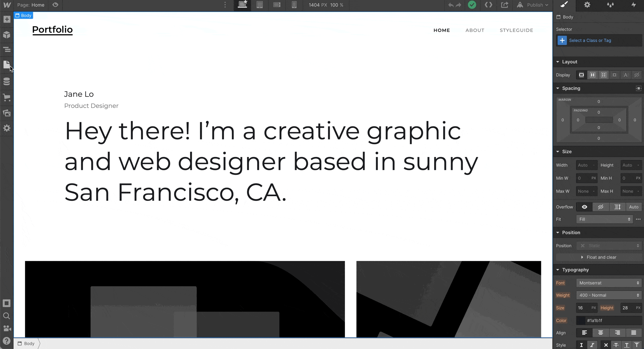Open the Pages panel icon
Image resolution: width=644 pixels, height=349 pixels.
click(x=7, y=65)
